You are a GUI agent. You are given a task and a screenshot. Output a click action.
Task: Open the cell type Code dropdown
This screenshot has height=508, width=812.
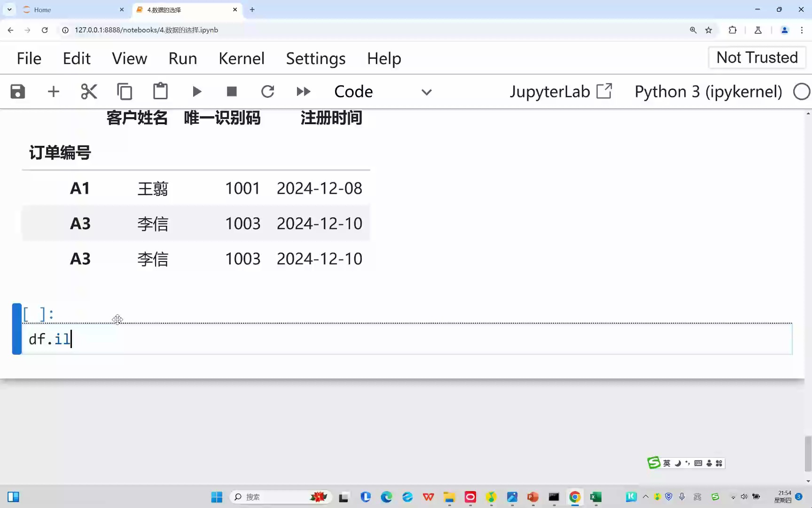tap(383, 92)
